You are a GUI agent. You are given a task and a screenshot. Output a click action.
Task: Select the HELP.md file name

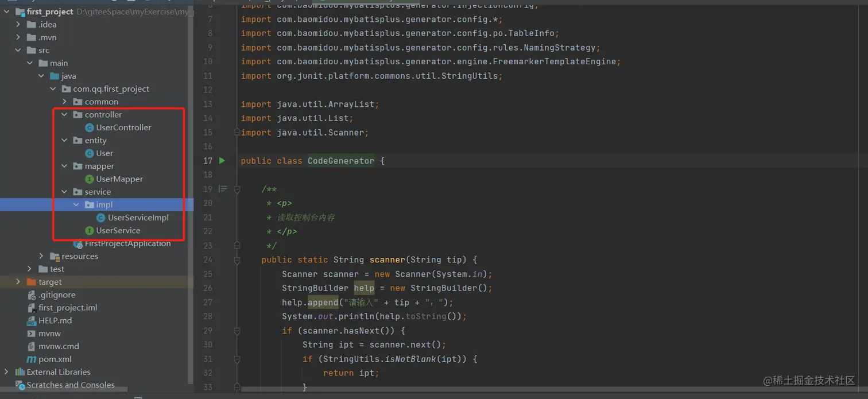[55, 321]
